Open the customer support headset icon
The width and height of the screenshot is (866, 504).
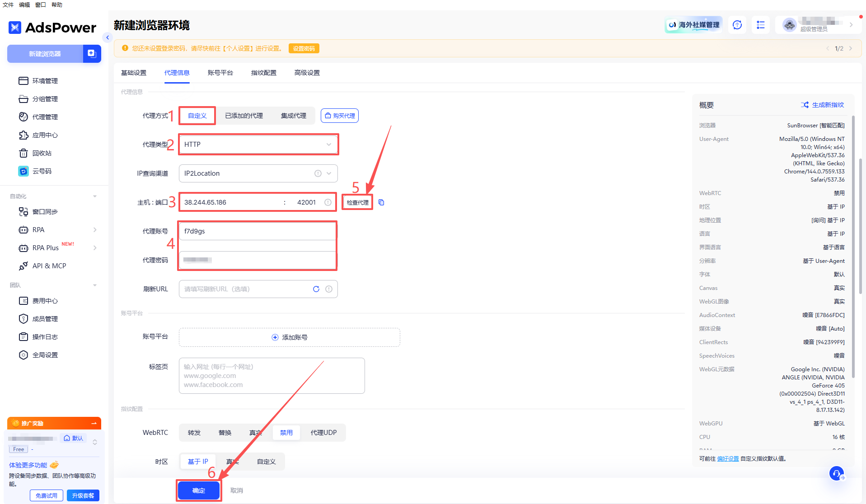point(837,473)
